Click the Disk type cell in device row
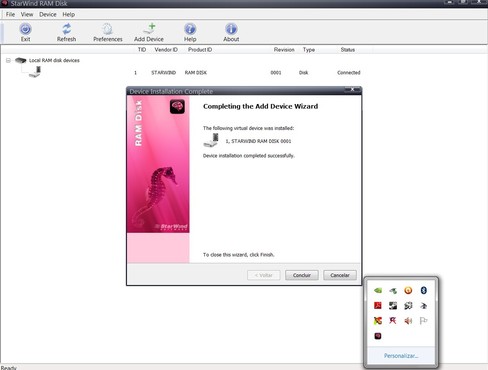The image size is (488, 370). (303, 73)
